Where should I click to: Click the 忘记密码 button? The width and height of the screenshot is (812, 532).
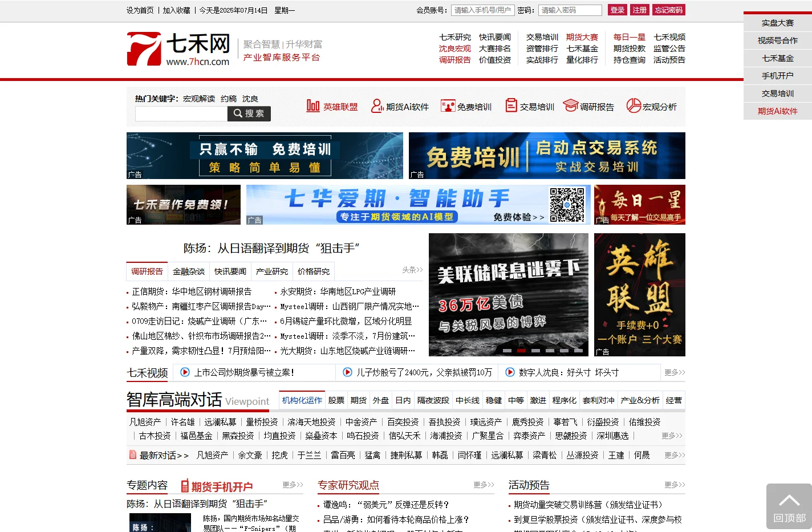tap(669, 10)
